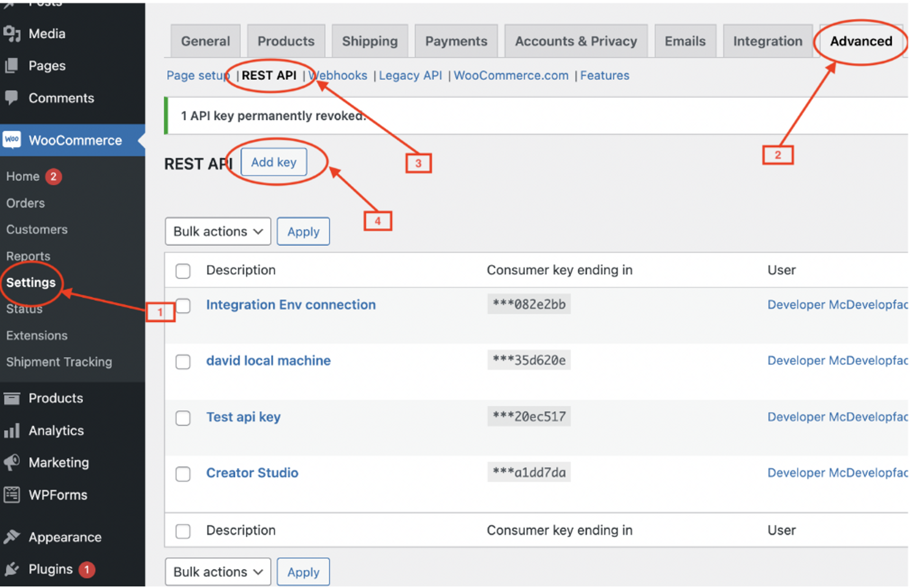Open the Webhooks sub-section link
910x588 pixels.
[340, 75]
